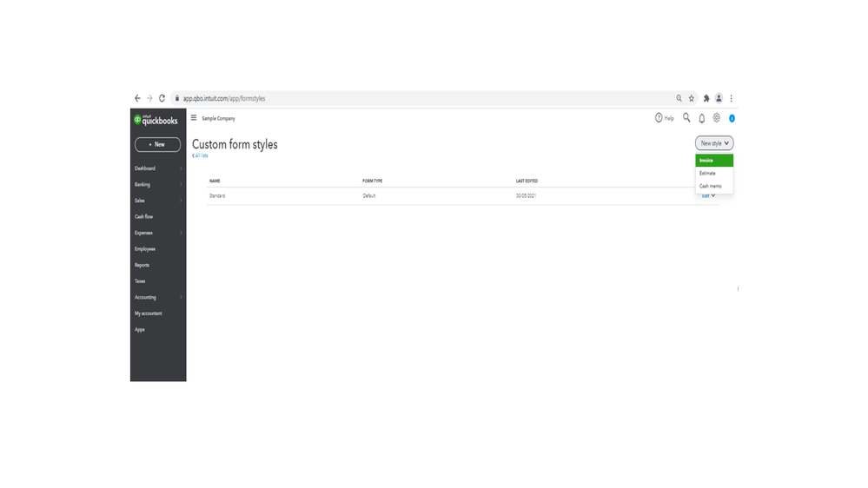The height and width of the screenshot is (488, 868).
Task: Click the address bar lock icon
Action: coord(177,98)
